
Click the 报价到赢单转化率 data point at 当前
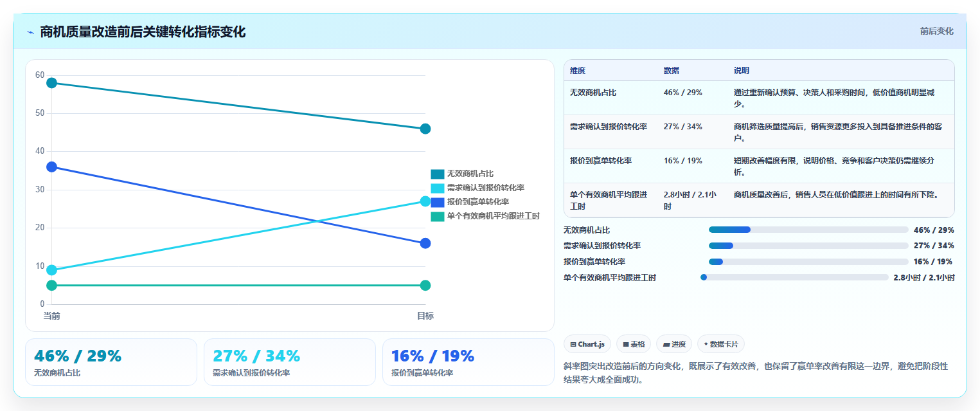52,167
